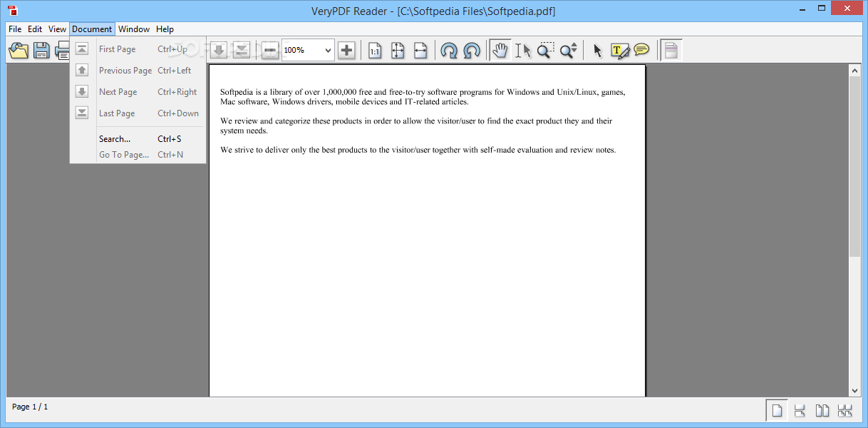Select the black arrow pointer tool
Screen dimensions: 868x428
[x=597, y=50]
